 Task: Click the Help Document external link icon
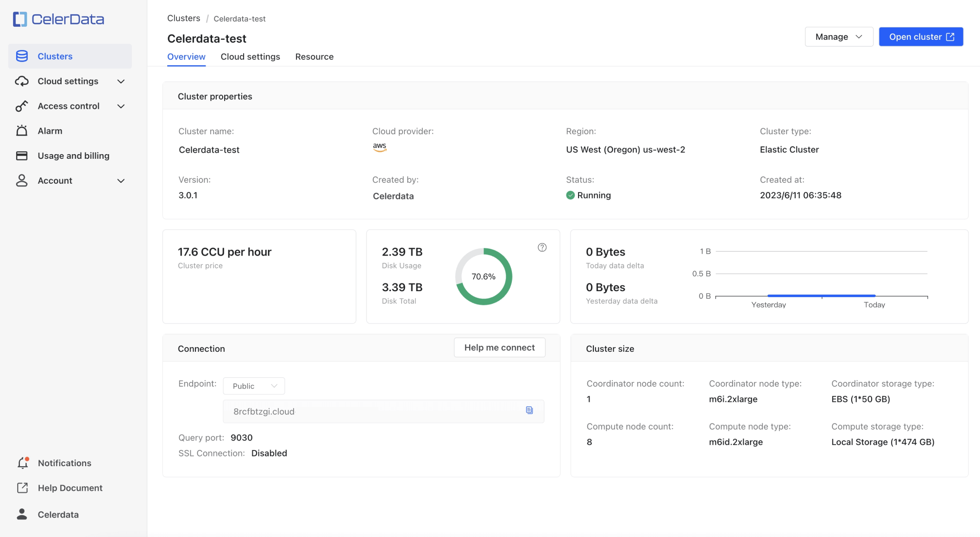click(x=22, y=487)
